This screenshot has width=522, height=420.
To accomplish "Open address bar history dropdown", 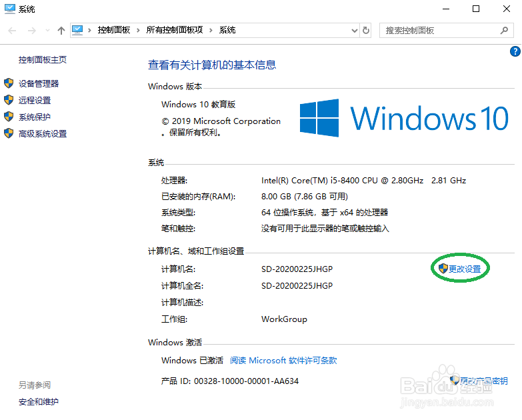I will (354, 31).
